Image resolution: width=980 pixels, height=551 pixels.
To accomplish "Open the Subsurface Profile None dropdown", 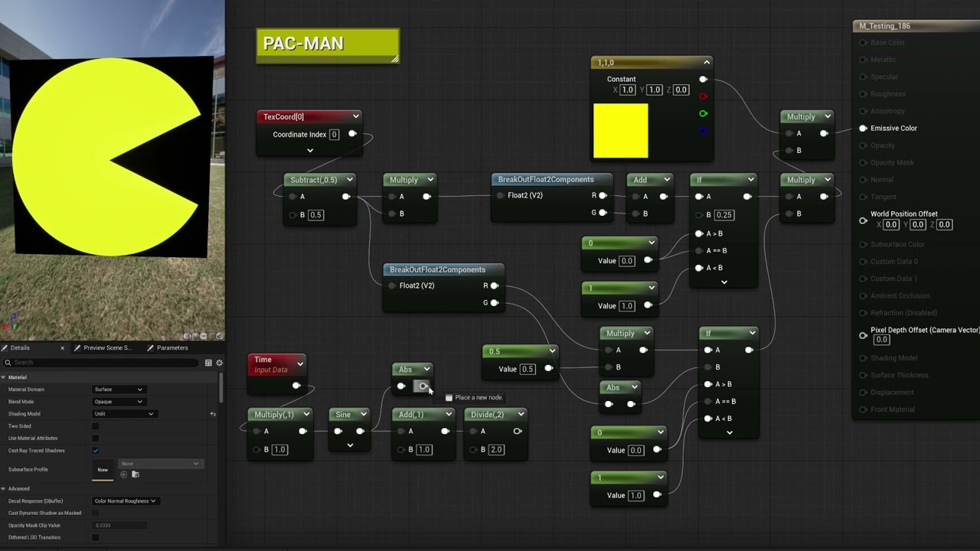I will tap(160, 464).
